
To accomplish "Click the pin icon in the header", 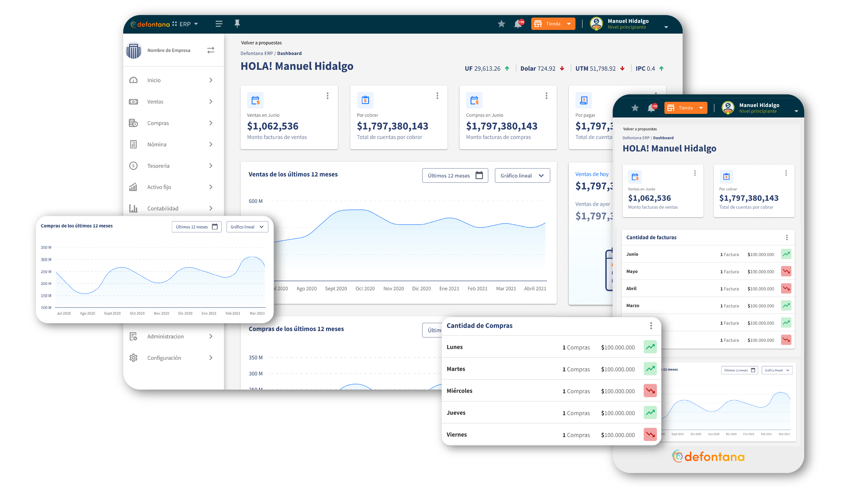I will [237, 23].
